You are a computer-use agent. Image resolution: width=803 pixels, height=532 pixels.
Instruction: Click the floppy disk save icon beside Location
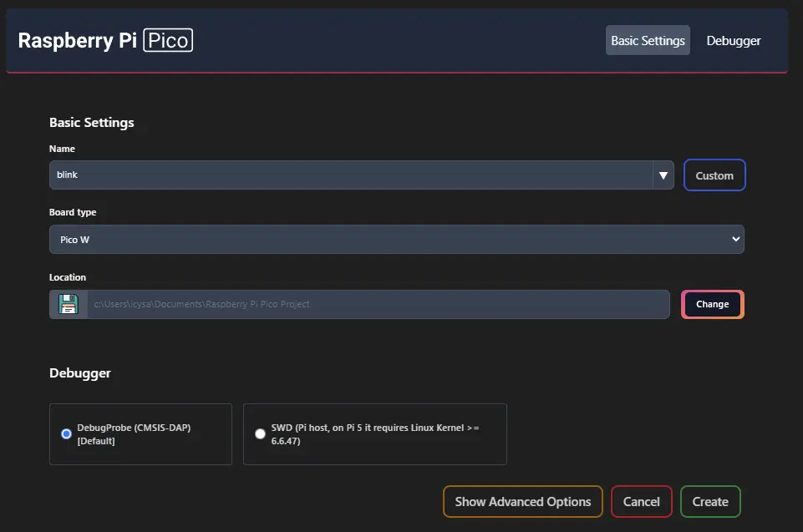(x=69, y=304)
